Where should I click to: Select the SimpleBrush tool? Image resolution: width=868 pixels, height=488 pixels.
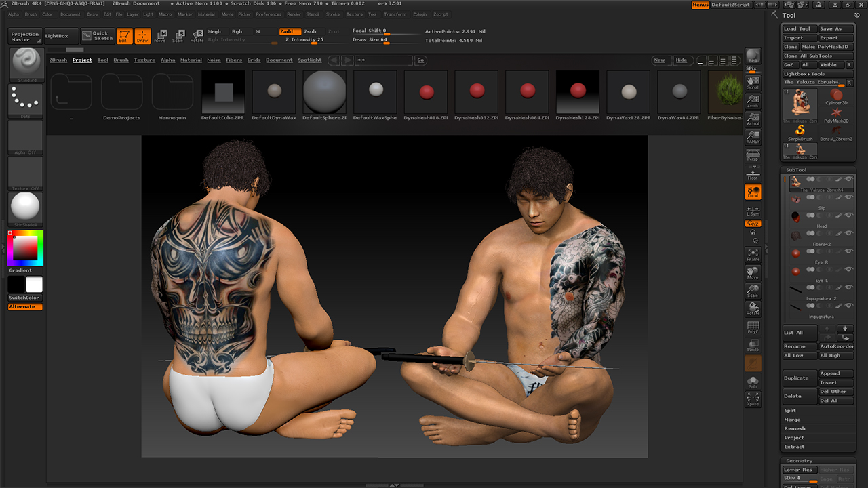pos(800,132)
